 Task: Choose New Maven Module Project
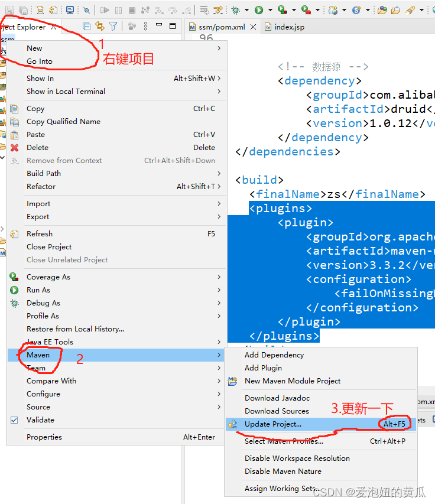click(x=321, y=381)
